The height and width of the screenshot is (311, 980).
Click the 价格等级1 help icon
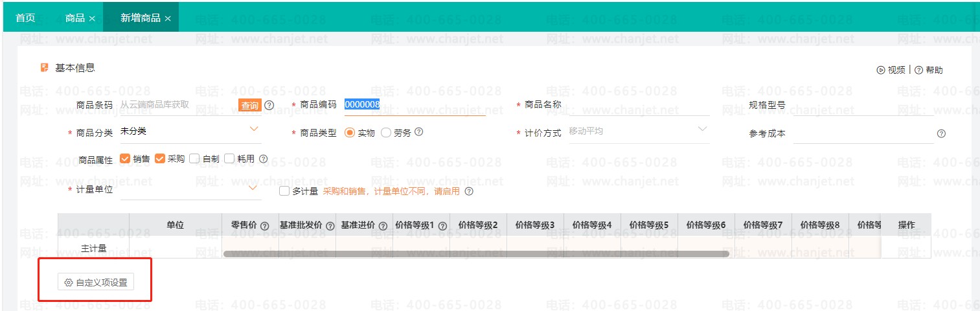point(442,226)
